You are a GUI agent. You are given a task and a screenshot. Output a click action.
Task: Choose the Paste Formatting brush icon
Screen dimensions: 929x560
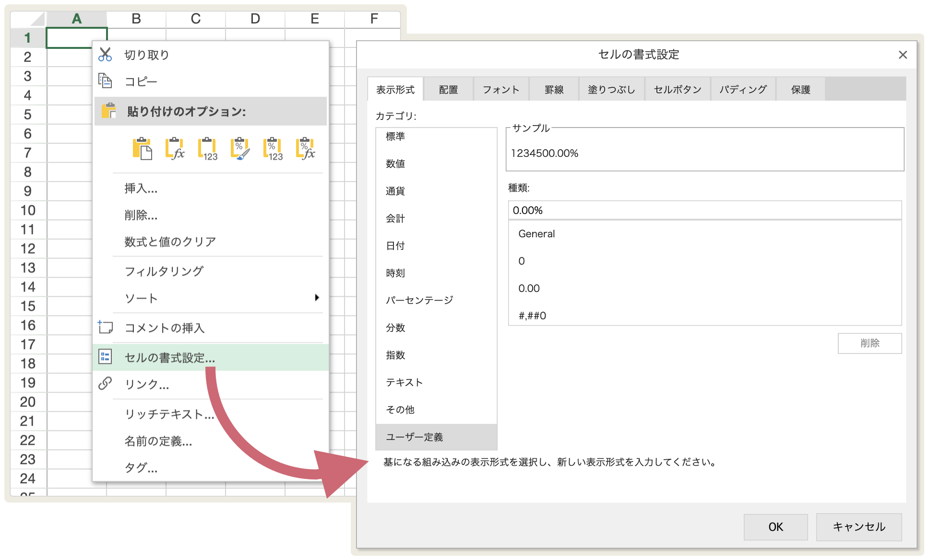pos(240,149)
